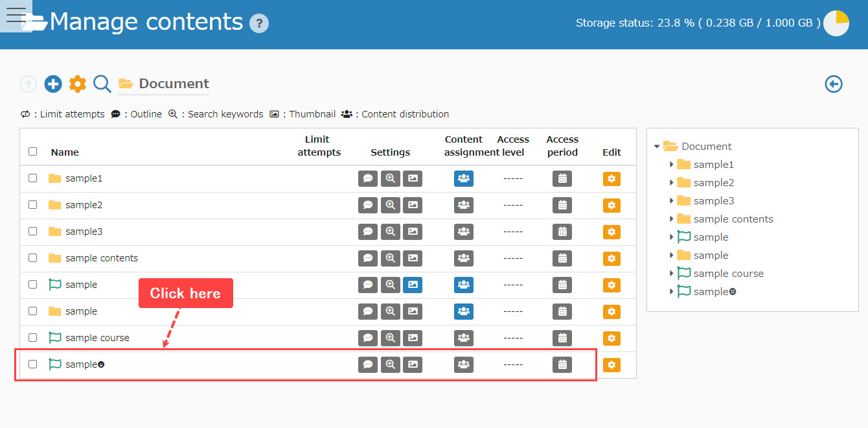
Task: Open content assignment for sample contents
Action: pos(464,258)
